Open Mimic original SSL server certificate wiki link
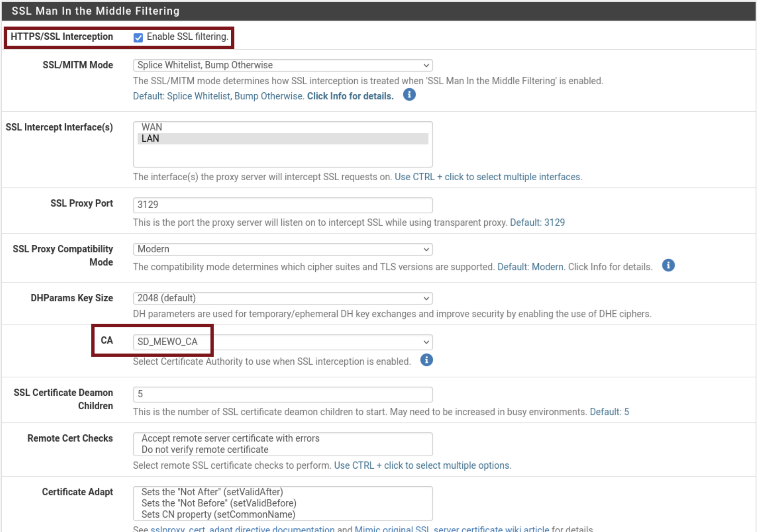Screen dimensions: 757x532 pyautogui.click(x=452, y=529)
